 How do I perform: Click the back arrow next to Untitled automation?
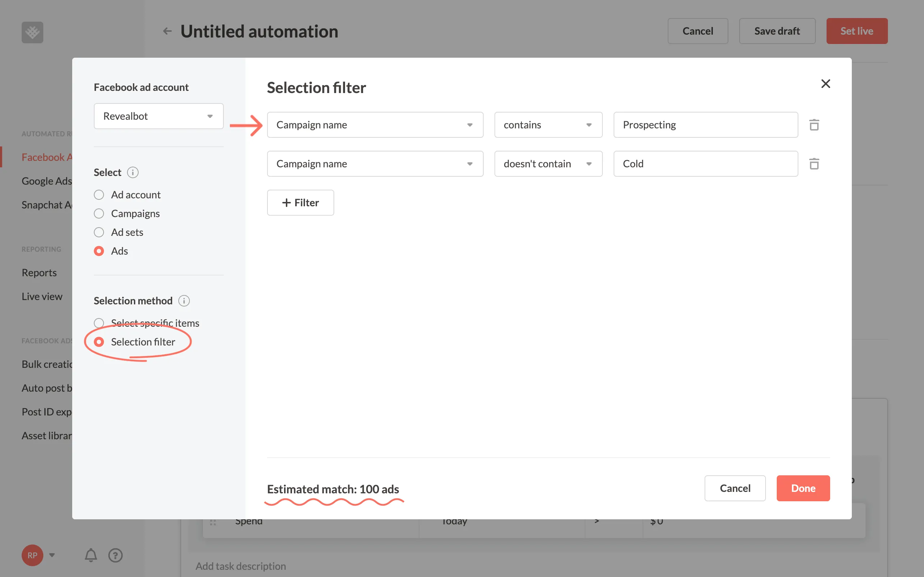click(167, 31)
